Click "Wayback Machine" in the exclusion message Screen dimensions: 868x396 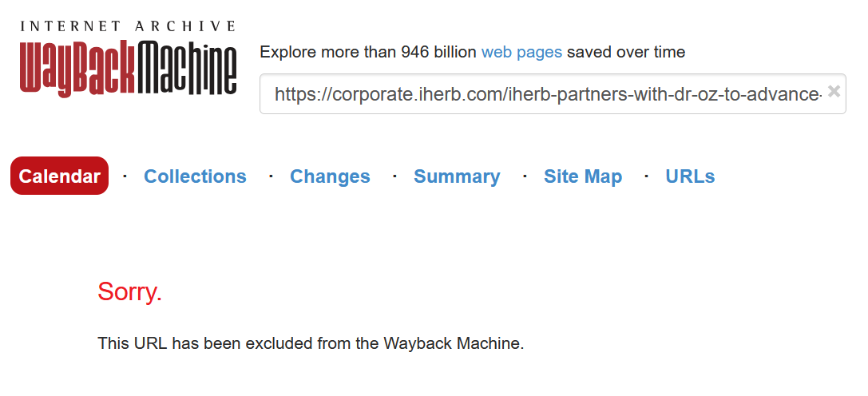453,344
